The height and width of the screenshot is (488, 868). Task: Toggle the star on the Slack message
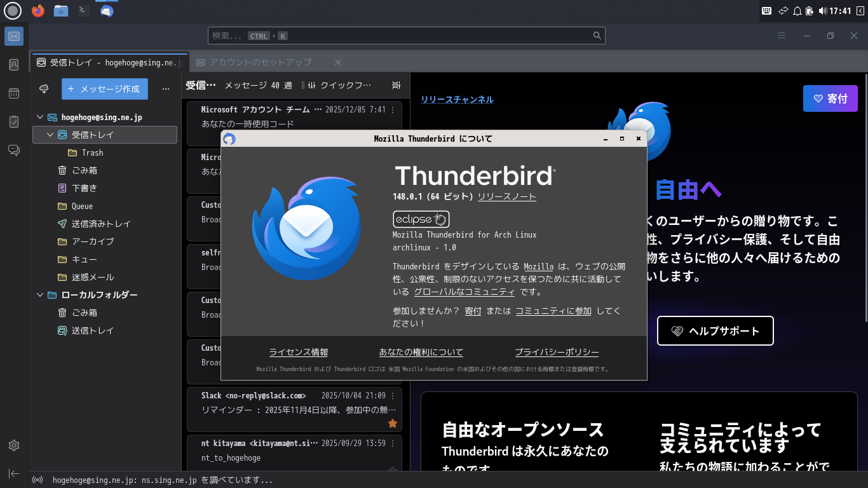393,423
